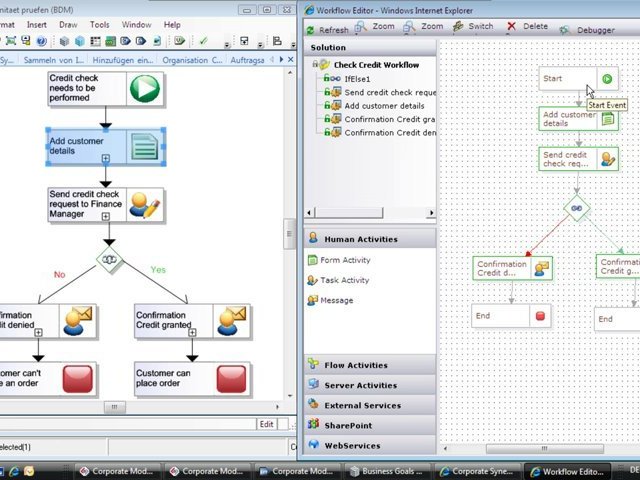The width and height of the screenshot is (640, 480).
Task: Expand the Flow Activities panel
Action: click(x=355, y=365)
